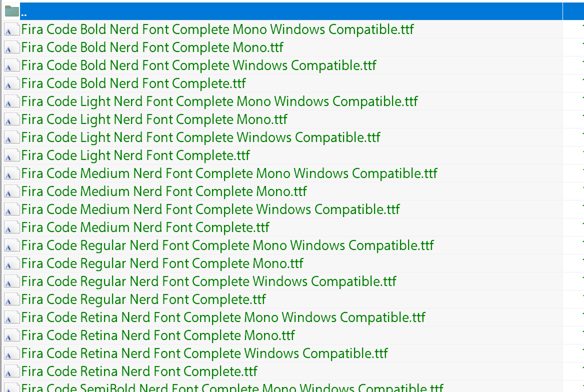Click font icon beside Bold Nerd Font Complete Windows Compatible.ttf
The image size is (584, 392).
11,65
